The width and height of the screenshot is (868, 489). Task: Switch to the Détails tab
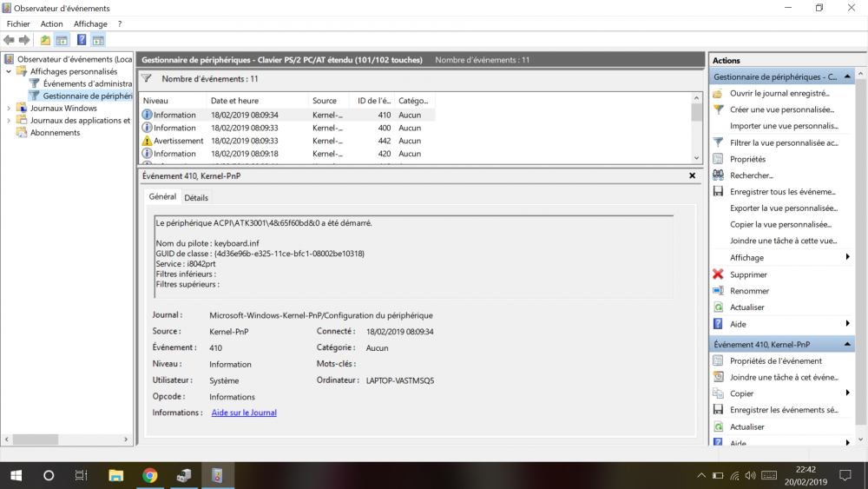click(196, 198)
